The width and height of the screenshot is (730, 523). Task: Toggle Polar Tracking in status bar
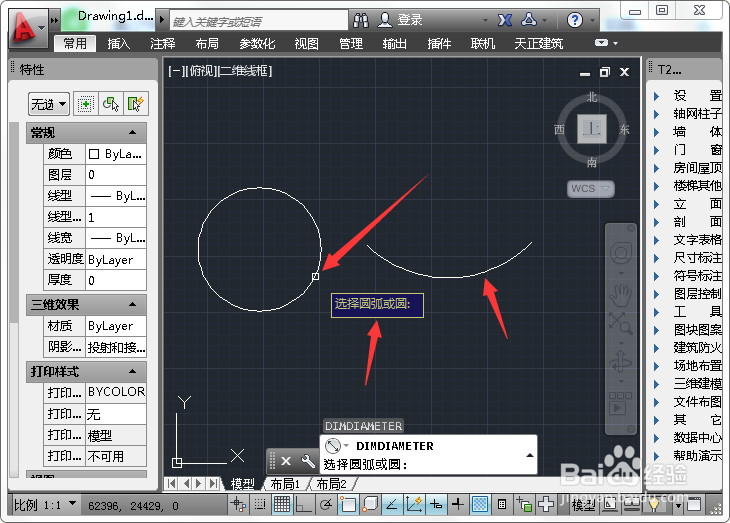326,504
